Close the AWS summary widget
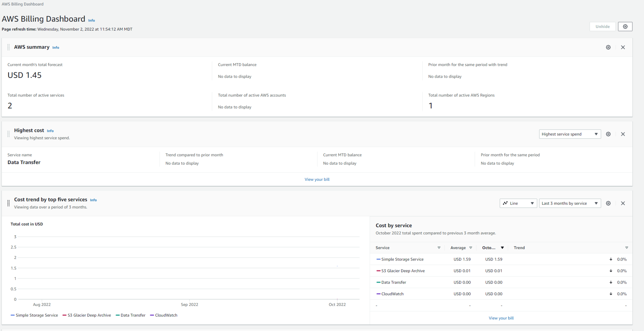 (623, 47)
